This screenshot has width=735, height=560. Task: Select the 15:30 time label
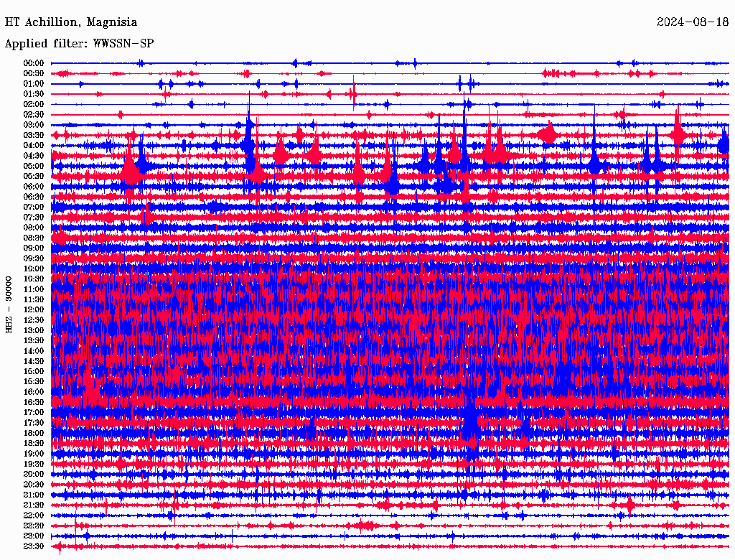(33, 382)
